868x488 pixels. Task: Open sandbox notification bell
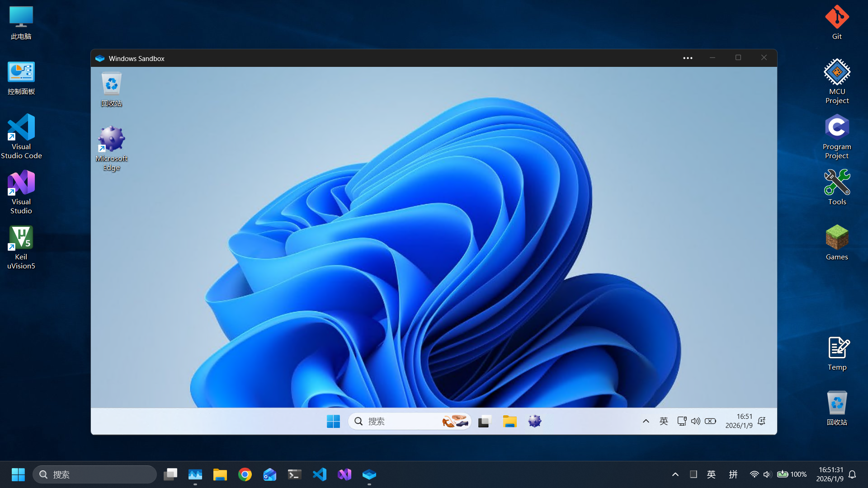[762, 421]
